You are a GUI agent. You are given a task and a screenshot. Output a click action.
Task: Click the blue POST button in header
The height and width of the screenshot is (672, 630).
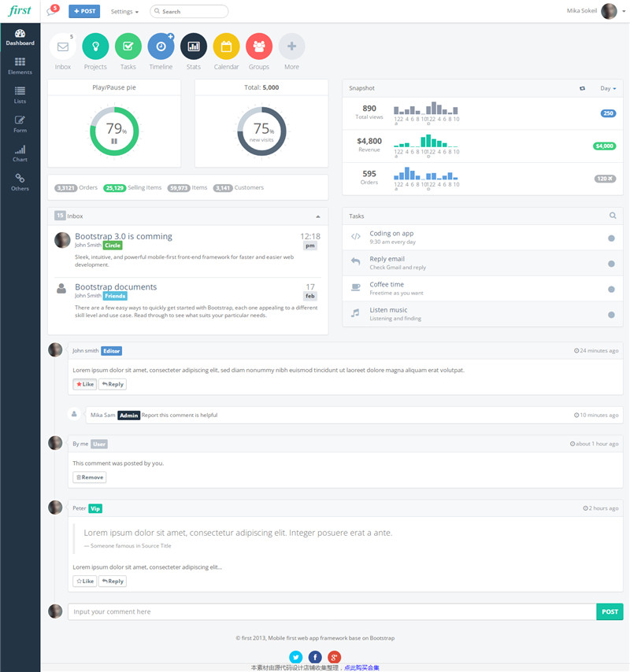(x=84, y=11)
